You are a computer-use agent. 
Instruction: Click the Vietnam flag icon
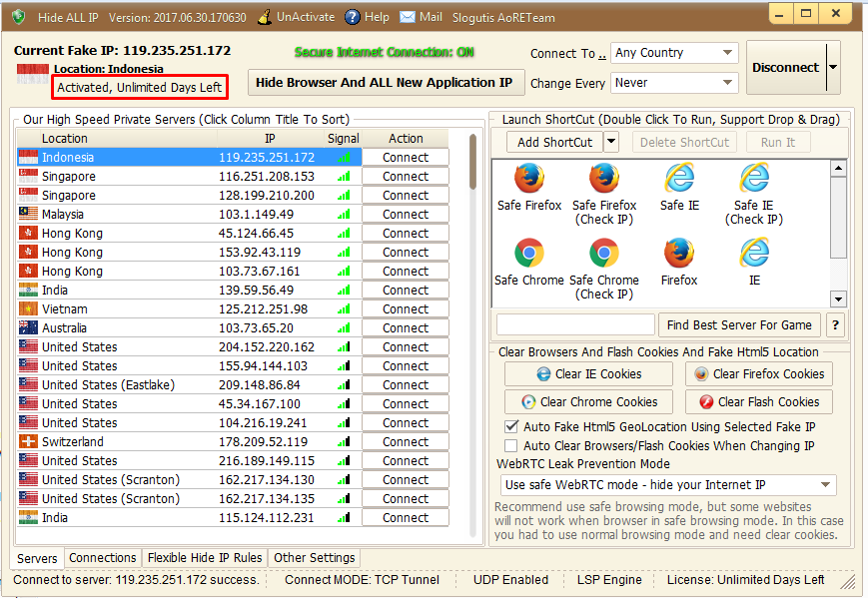[28, 308]
